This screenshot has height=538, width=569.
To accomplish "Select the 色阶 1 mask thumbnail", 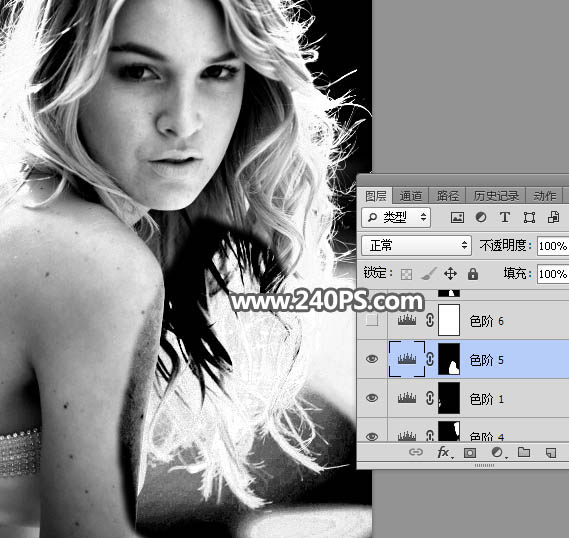I will click(x=449, y=398).
